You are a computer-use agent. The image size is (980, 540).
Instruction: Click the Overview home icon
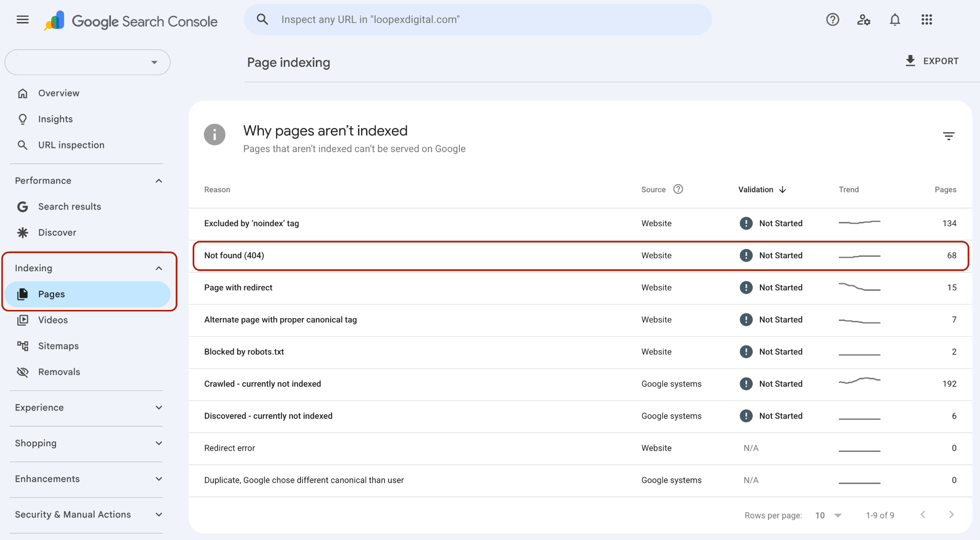[22, 93]
